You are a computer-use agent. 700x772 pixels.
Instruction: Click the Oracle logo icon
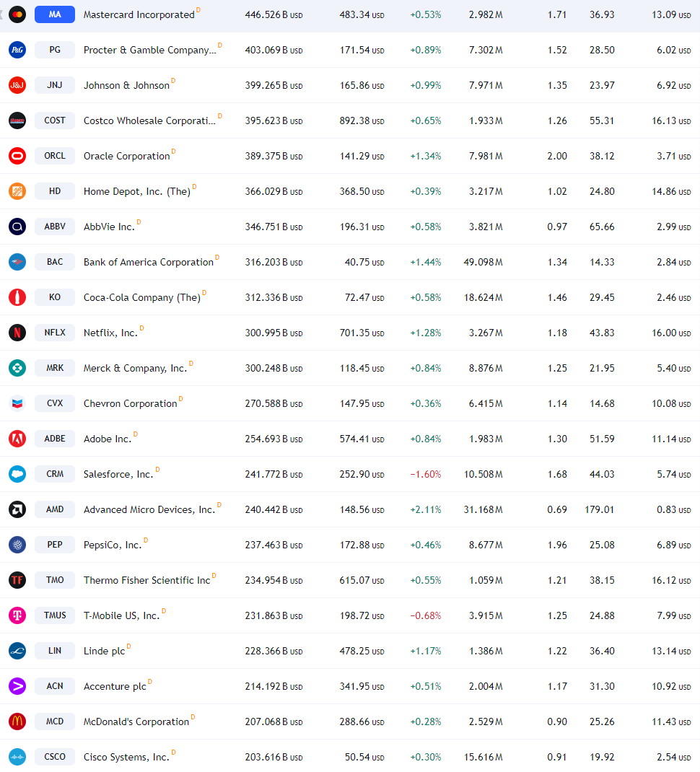(x=17, y=156)
